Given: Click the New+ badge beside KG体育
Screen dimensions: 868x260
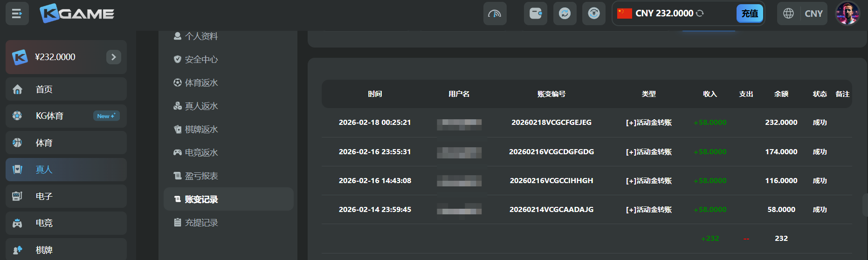Looking at the screenshot, I should 106,116.
